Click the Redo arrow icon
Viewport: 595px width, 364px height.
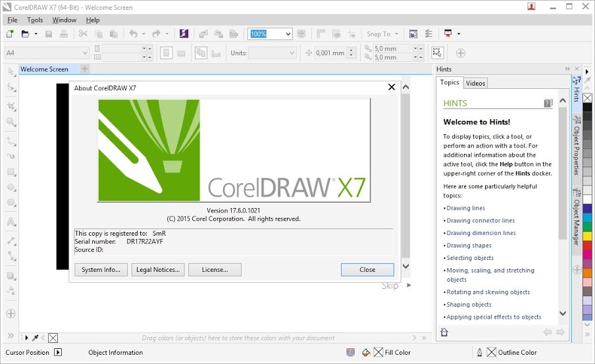(156, 34)
